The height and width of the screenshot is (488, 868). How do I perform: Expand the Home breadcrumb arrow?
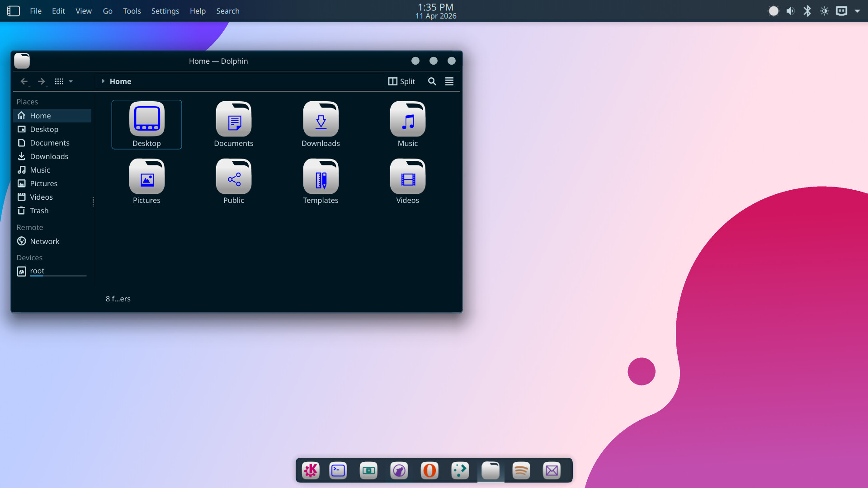(x=103, y=81)
